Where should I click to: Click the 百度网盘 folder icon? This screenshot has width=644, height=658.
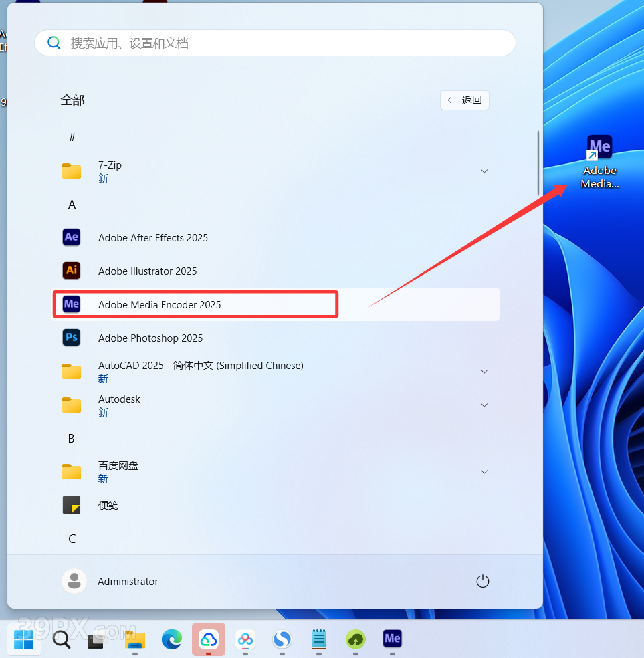pos(72,471)
